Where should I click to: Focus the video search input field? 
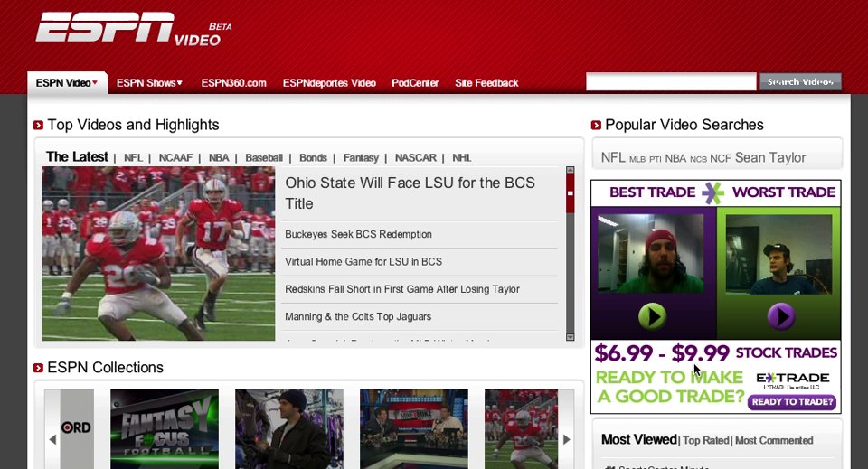point(671,82)
